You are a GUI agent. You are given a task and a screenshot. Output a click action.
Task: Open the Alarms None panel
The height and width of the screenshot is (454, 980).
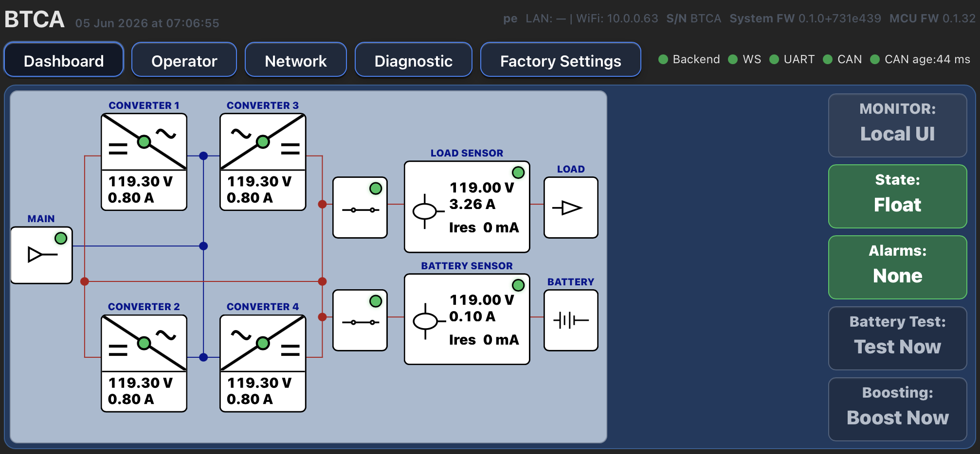897,267
